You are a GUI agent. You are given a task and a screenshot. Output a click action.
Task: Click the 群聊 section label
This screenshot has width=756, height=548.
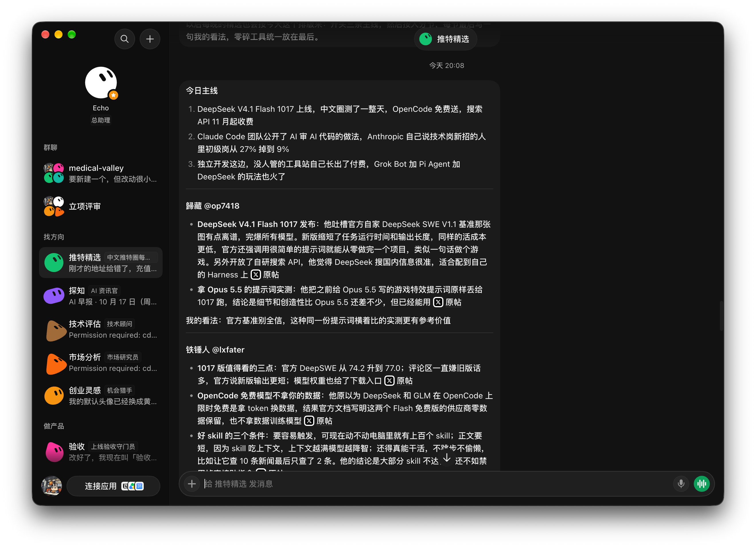pyautogui.click(x=50, y=147)
